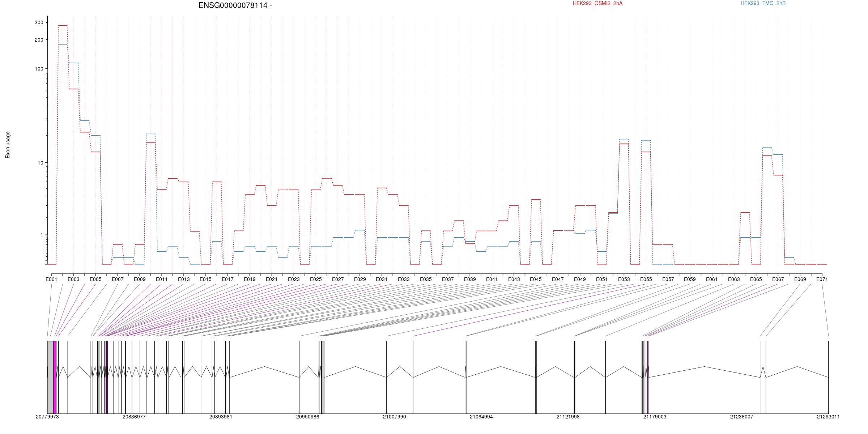Select exon label E023

click(294, 279)
